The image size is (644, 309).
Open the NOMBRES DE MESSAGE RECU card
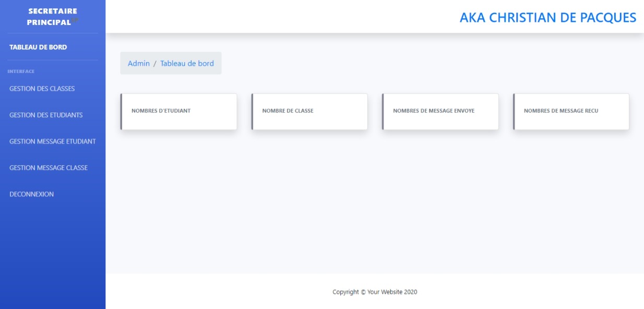(561, 111)
